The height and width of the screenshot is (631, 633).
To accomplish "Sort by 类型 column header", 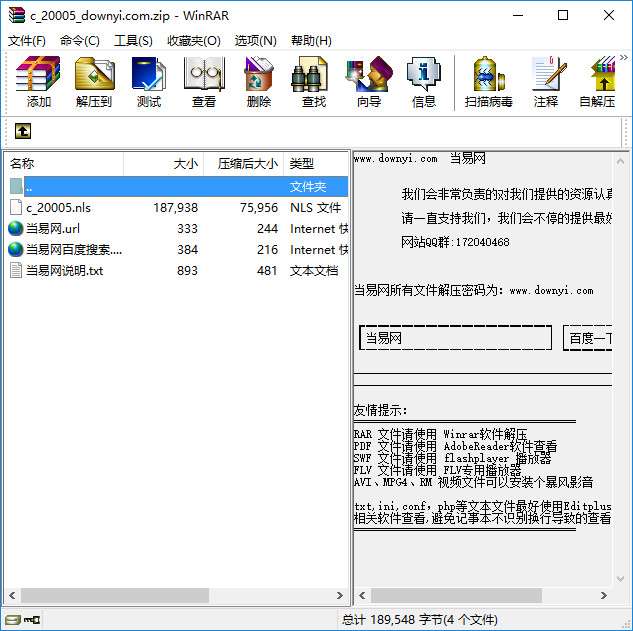I will (x=316, y=164).
